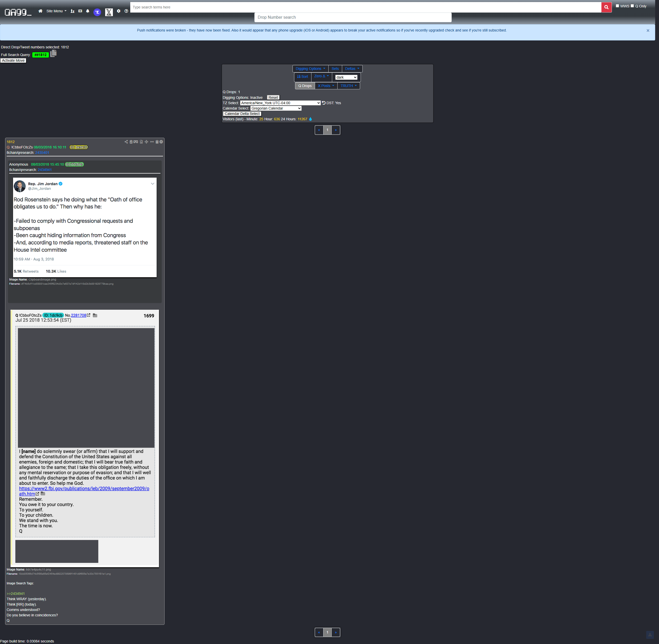Go to the home page via house icon
The height and width of the screenshot is (644, 659).
pos(40,11)
